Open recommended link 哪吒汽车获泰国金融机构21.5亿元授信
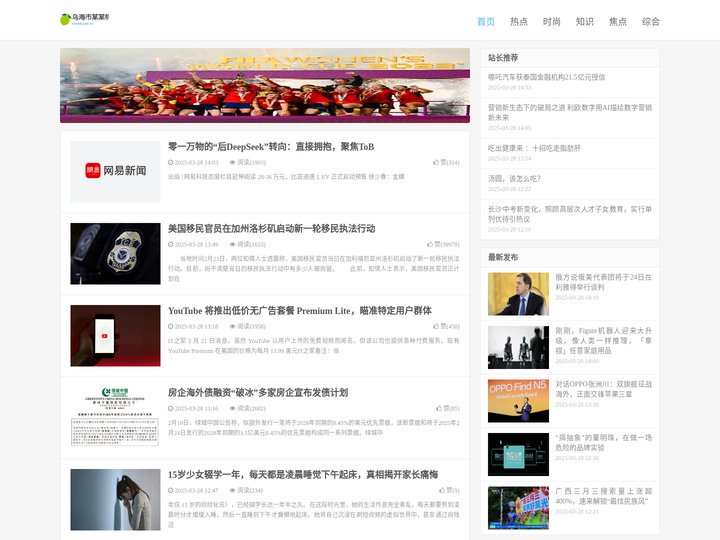 546,77
